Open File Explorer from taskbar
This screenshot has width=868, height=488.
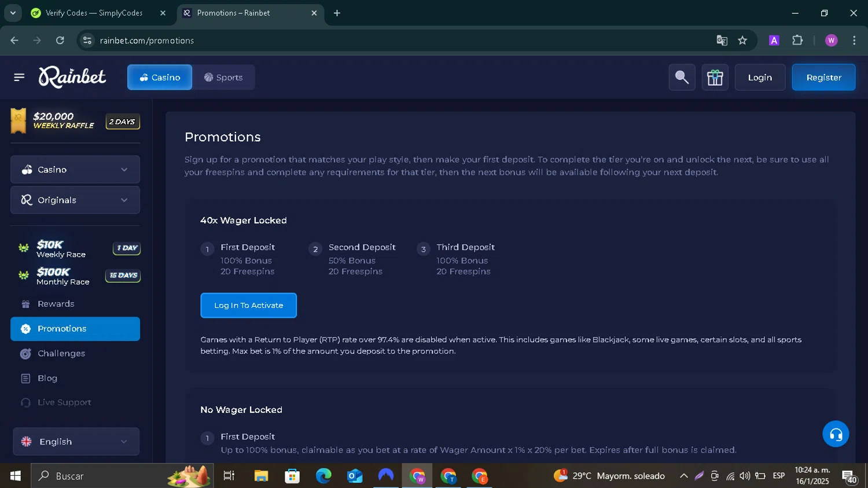[x=261, y=476]
